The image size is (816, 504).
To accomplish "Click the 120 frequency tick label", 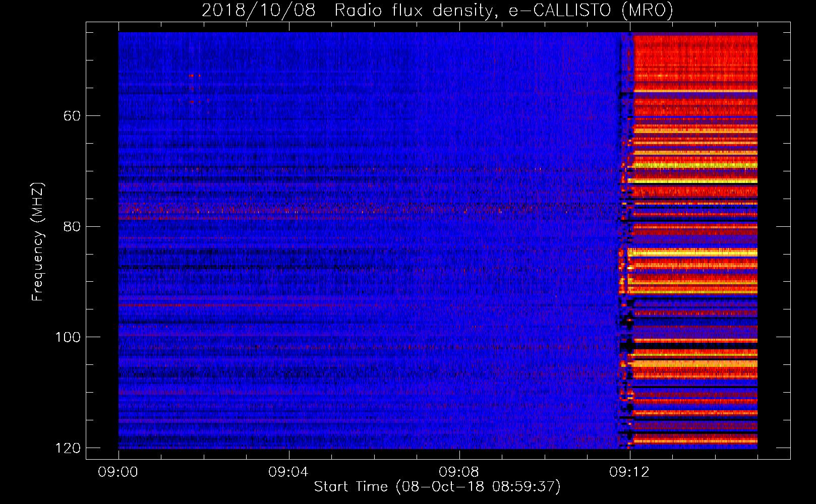I will coord(68,448).
